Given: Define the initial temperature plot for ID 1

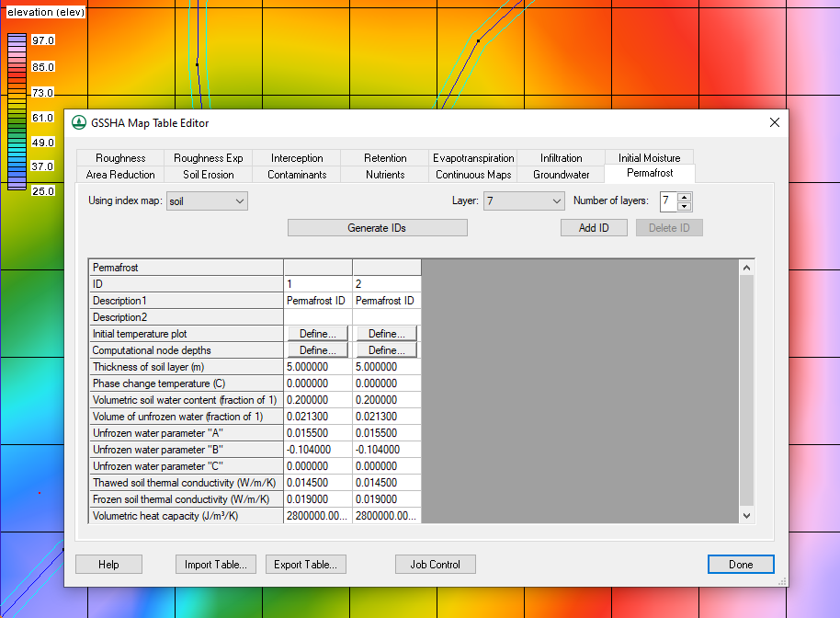Looking at the screenshot, I should tap(317, 333).
